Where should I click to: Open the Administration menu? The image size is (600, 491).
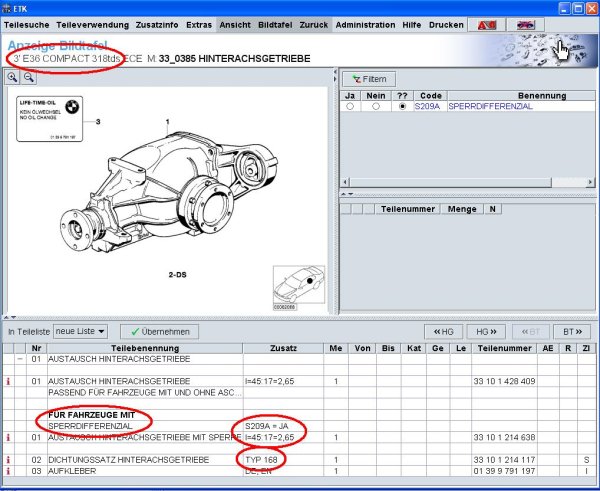(365, 24)
